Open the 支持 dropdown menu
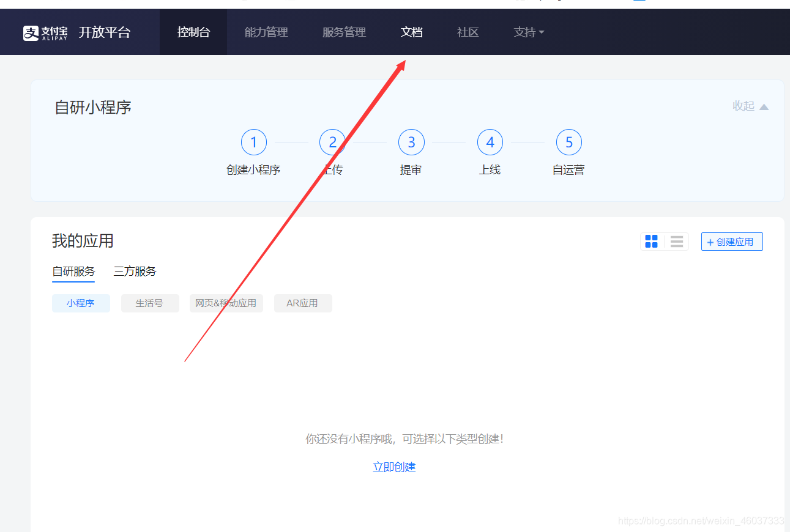The image size is (790, 532). [529, 32]
